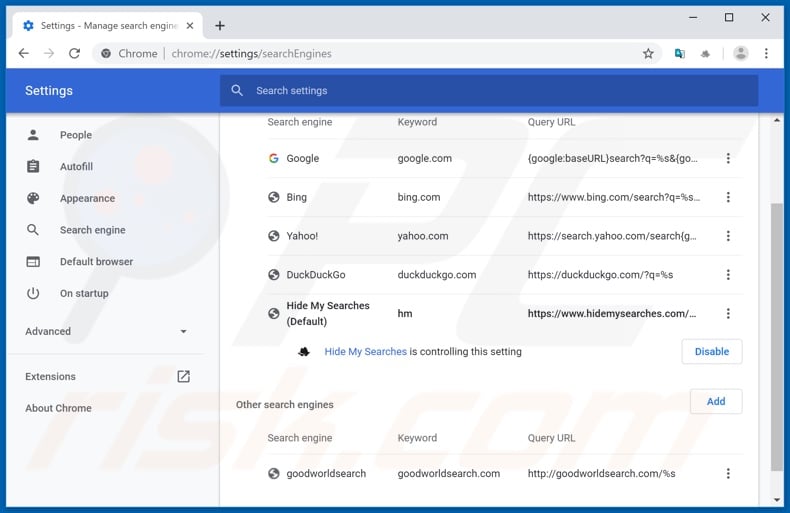Follow the Hide My Searches link
This screenshot has width=790, height=513.
[365, 352]
